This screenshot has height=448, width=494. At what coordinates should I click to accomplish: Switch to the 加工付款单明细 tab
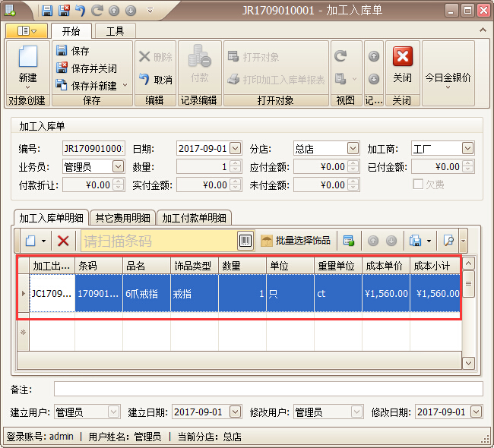point(193,218)
